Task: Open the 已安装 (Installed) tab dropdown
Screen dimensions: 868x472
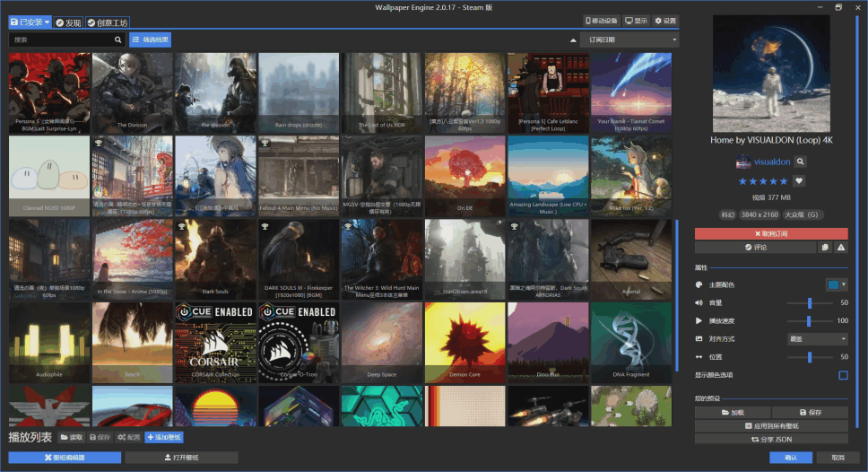Action: point(30,22)
